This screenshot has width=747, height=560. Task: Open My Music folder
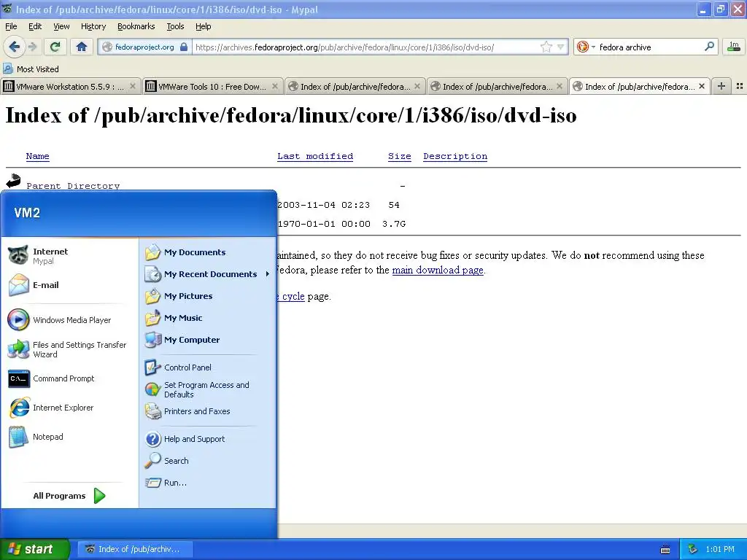click(x=208, y=318)
